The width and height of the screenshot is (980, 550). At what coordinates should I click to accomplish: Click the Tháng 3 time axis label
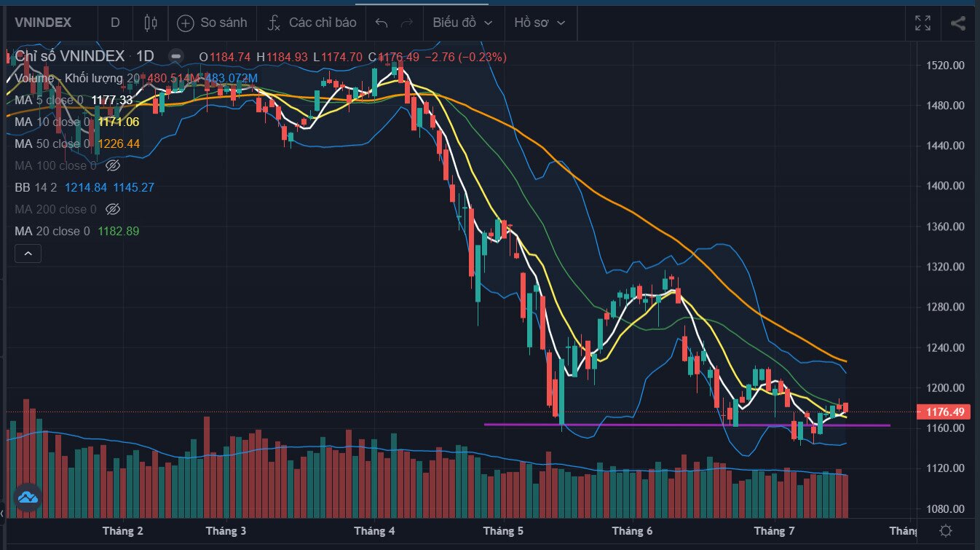tap(226, 531)
